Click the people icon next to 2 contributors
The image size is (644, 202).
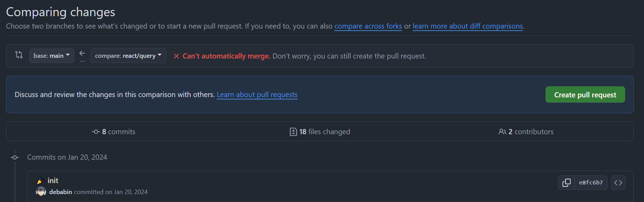[502, 132]
